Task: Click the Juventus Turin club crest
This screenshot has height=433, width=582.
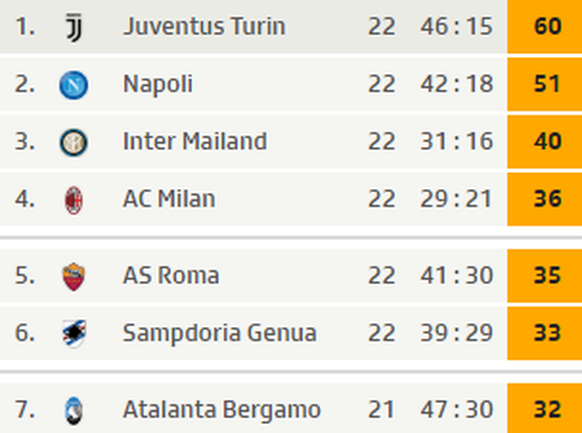Action: pos(74,27)
